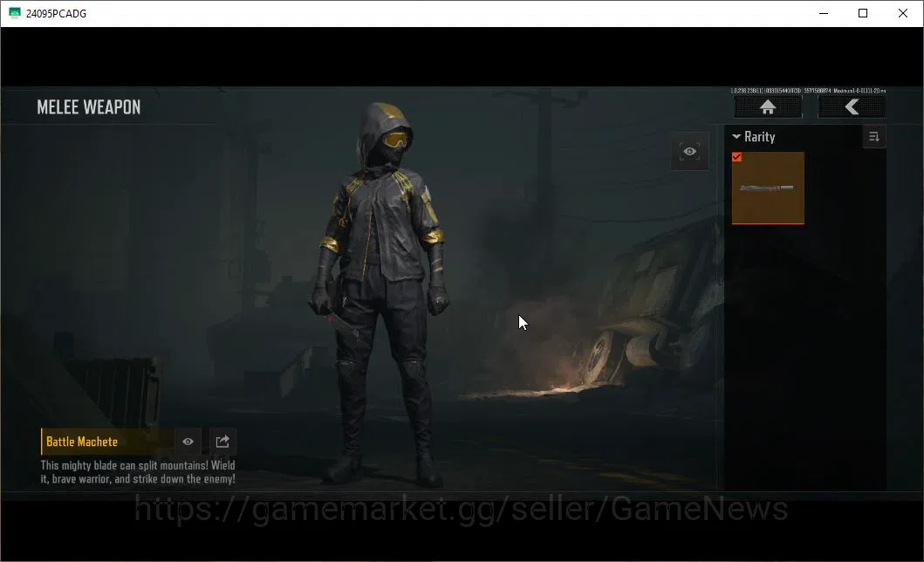Minimize the 24095PCADG window
This screenshot has width=924, height=562.
coord(824,13)
